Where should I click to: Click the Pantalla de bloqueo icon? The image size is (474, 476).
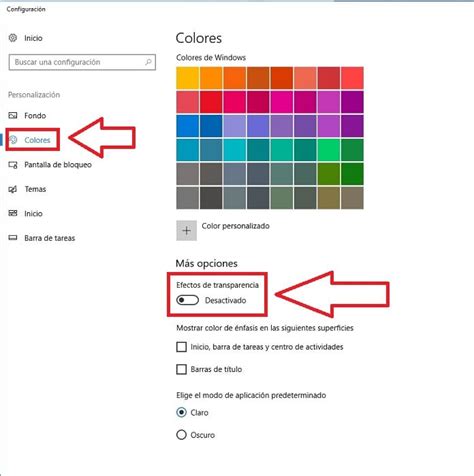13,165
